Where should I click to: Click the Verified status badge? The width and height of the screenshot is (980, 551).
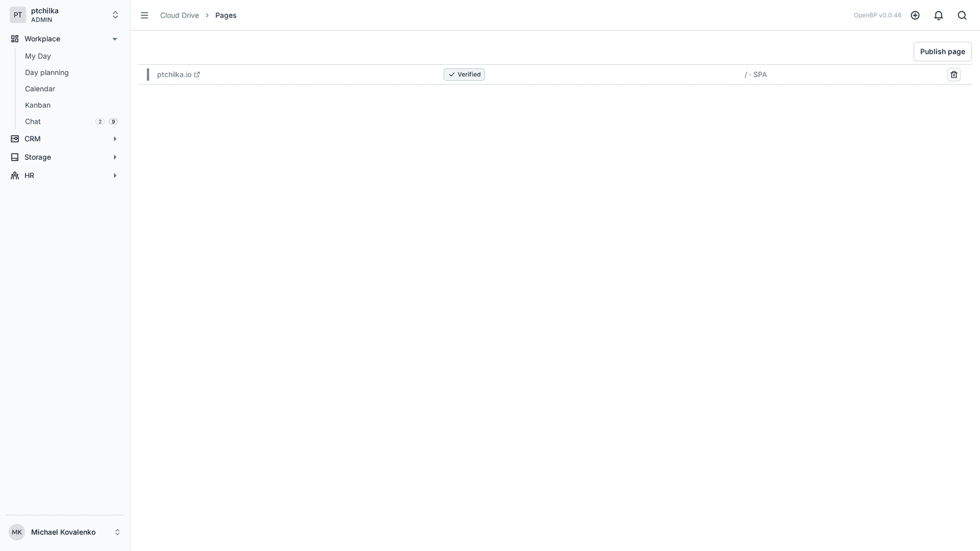click(464, 75)
